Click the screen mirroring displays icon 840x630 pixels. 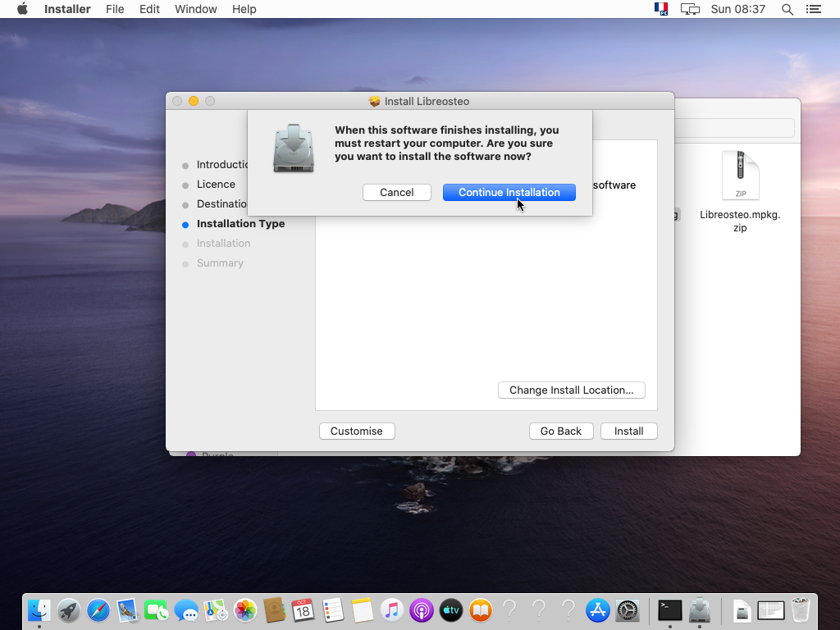(x=690, y=9)
